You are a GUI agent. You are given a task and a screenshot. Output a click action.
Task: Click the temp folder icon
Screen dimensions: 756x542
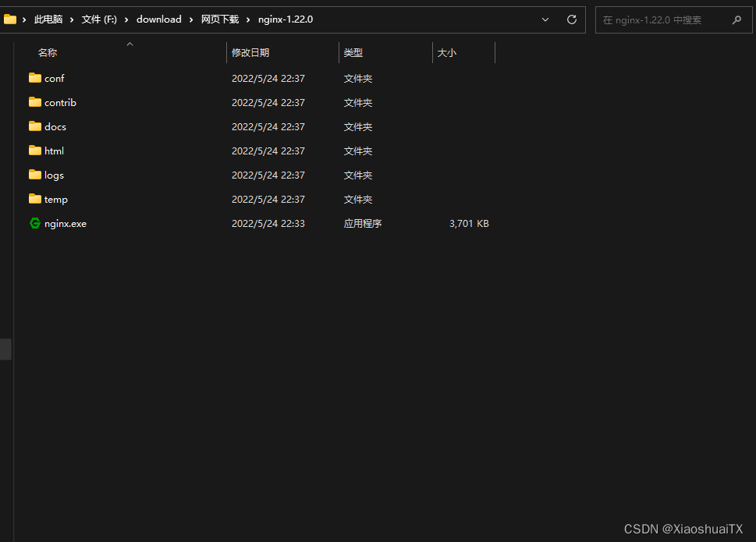[34, 199]
